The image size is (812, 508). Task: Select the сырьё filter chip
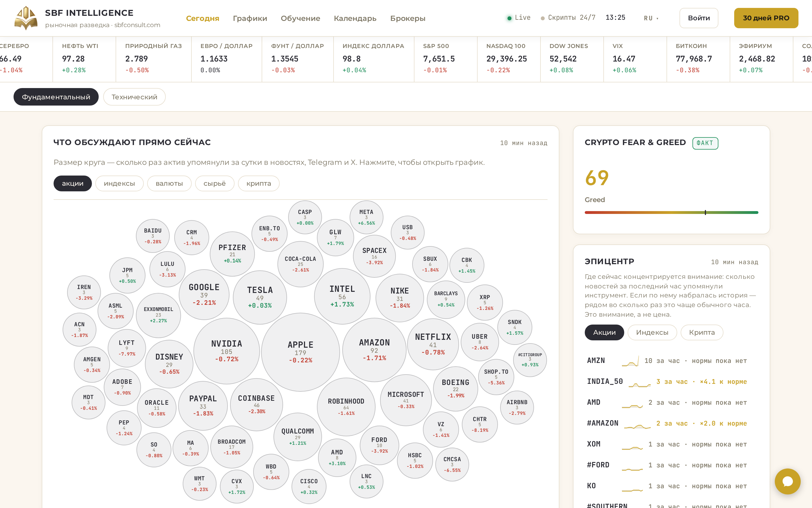(215, 183)
